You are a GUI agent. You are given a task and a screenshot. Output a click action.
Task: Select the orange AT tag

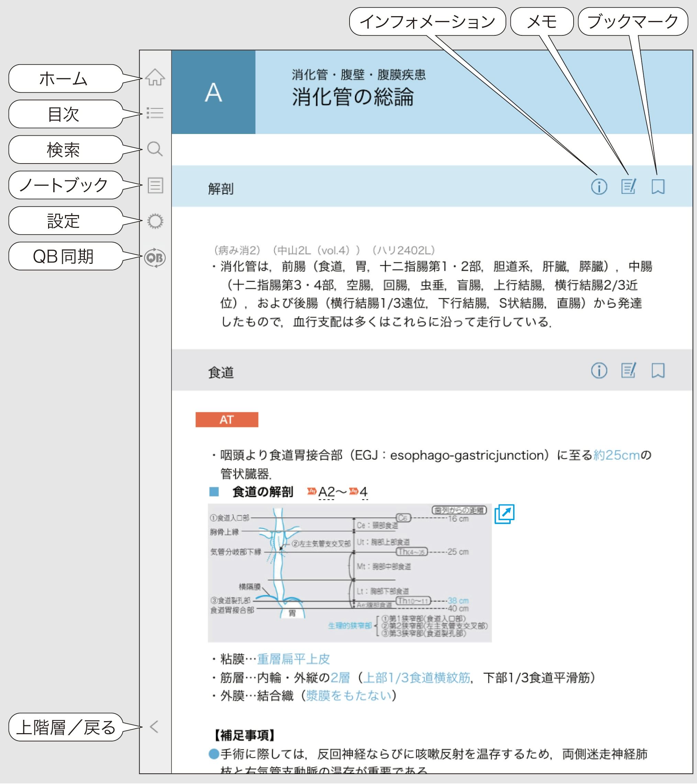point(227,419)
